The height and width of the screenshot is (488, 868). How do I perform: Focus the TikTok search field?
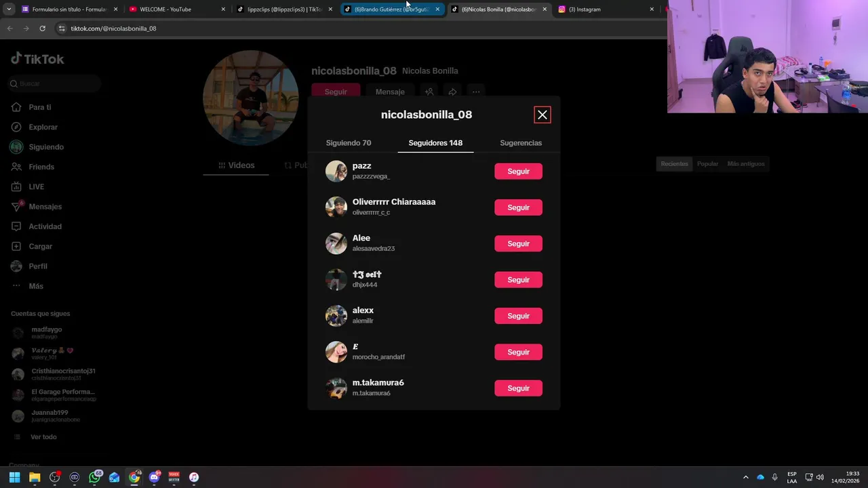coord(56,83)
